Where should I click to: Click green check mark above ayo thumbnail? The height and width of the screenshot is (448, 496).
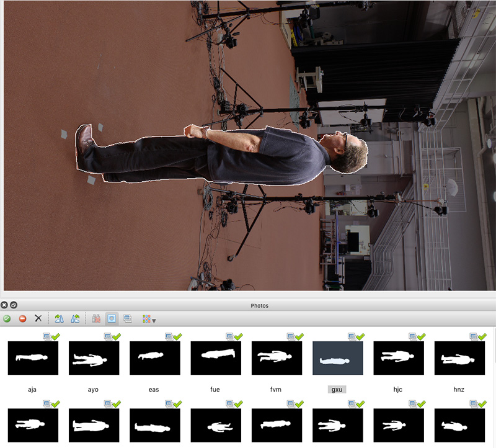tap(117, 336)
